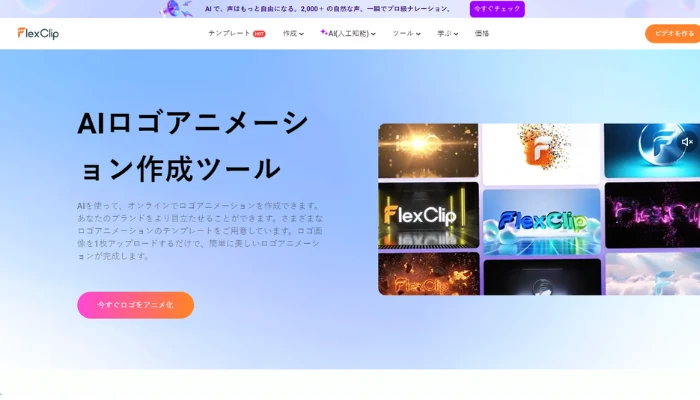Select the blue 3D FlexClip thumbnail
Screen dimensions: 700x400
pyautogui.click(x=542, y=221)
